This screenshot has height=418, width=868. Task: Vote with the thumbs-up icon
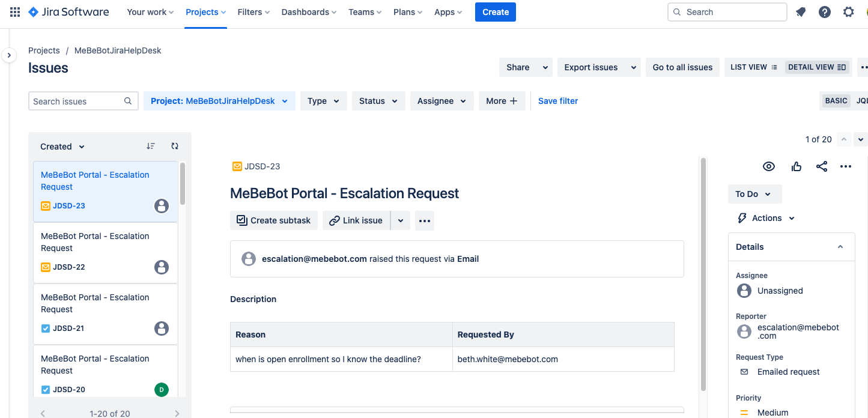pyautogui.click(x=797, y=166)
